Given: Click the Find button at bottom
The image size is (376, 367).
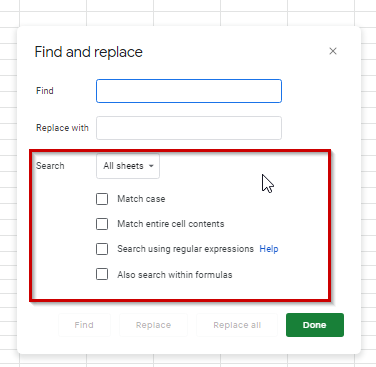Looking at the screenshot, I should click(x=84, y=325).
